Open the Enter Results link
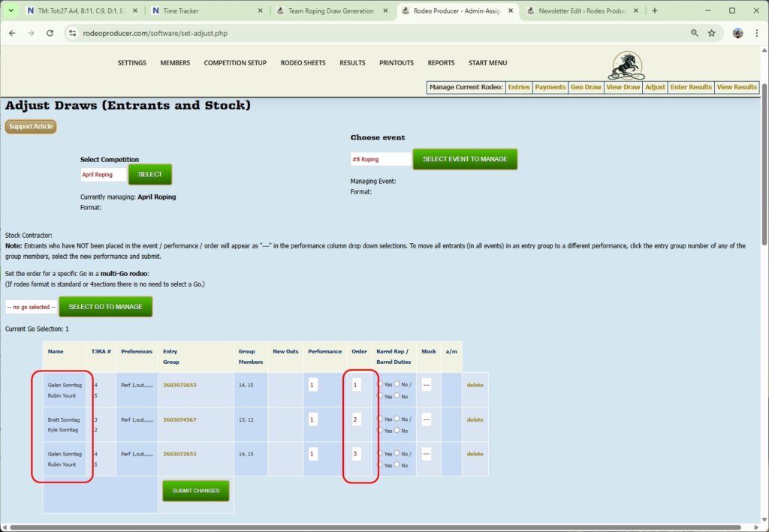Viewport: 769px width, 532px height. tap(691, 87)
